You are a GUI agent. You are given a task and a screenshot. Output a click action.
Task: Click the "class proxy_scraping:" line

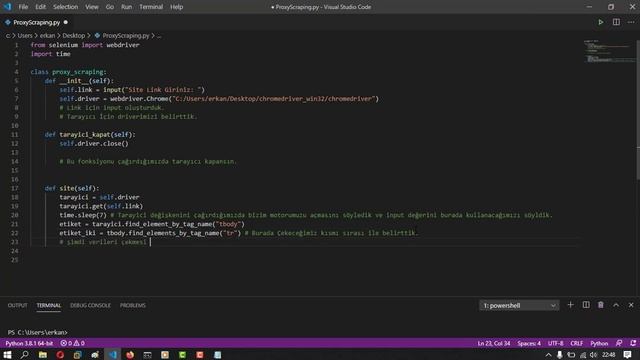68,72
